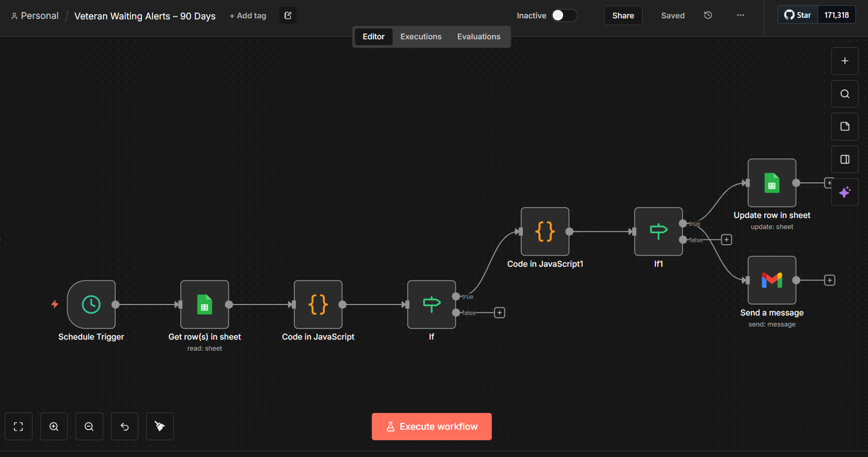Zoom in on the canvas
This screenshot has width=868, height=457.
(x=54, y=427)
